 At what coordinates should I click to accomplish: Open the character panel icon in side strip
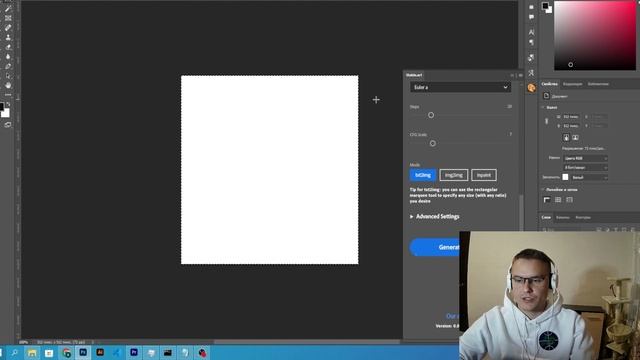pyautogui.click(x=531, y=32)
